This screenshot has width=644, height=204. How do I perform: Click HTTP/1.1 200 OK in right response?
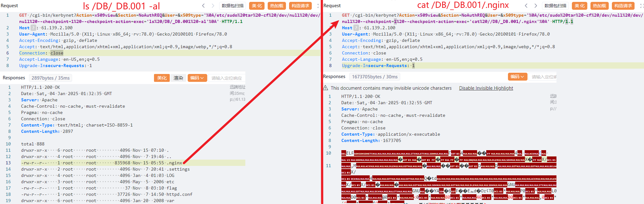click(361, 96)
